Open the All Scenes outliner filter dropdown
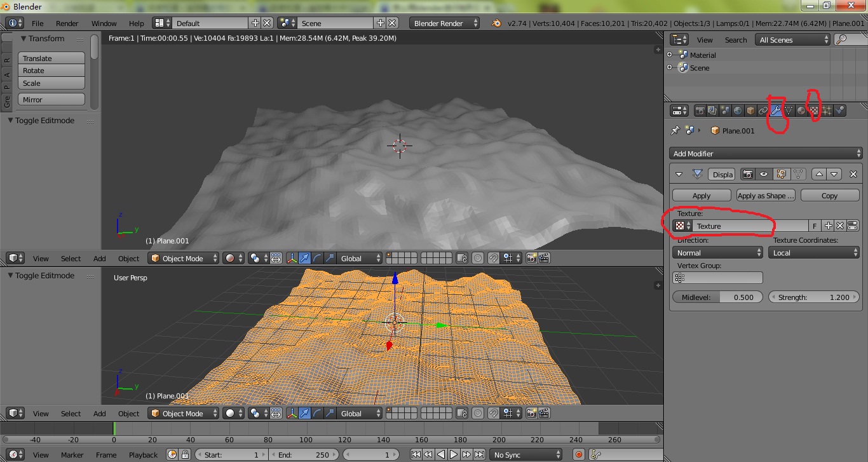 tap(793, 39)
